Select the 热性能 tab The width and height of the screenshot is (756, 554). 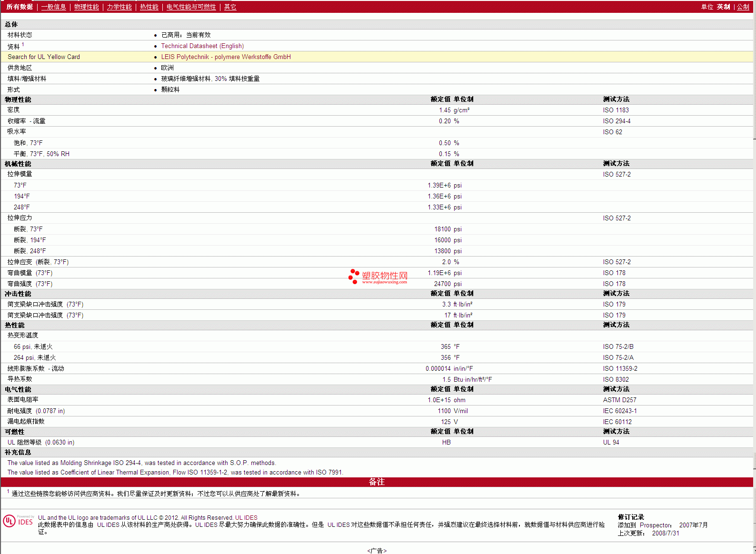[x=149, y=7]
